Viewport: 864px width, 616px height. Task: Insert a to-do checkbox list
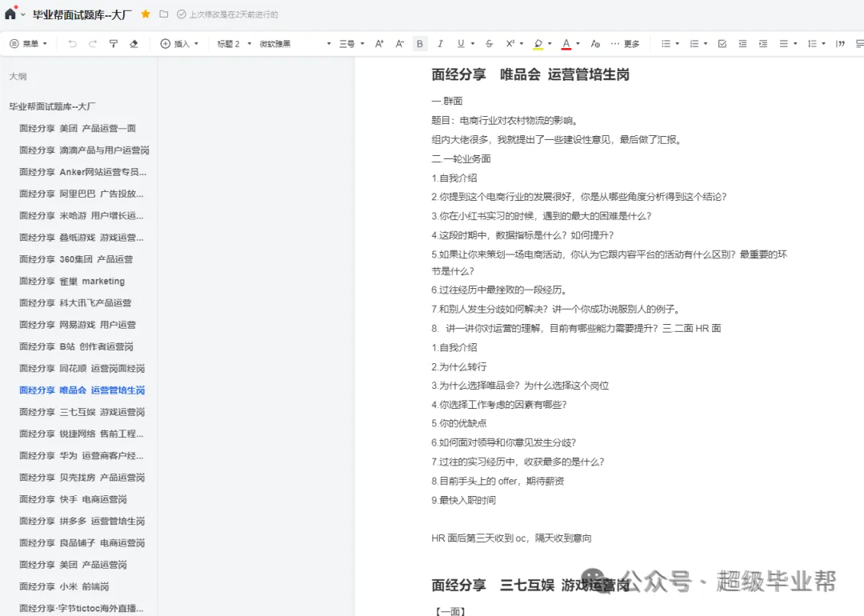click(x=722, y=43)
